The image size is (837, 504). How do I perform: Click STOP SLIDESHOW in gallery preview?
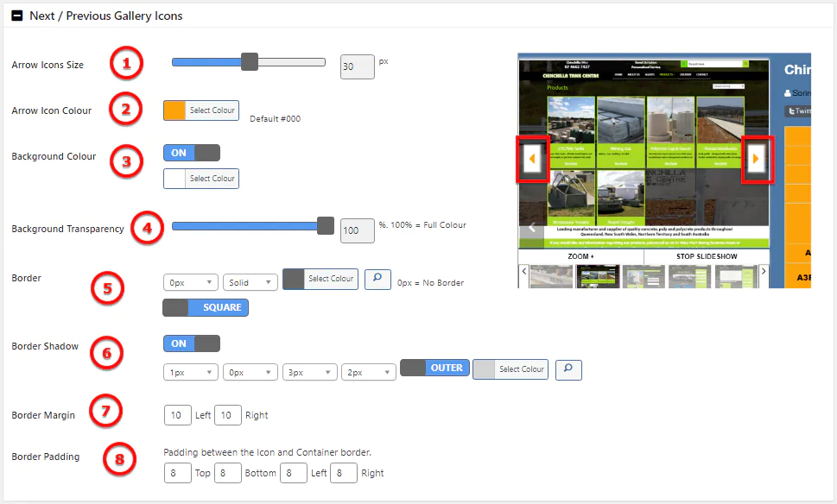707,256
